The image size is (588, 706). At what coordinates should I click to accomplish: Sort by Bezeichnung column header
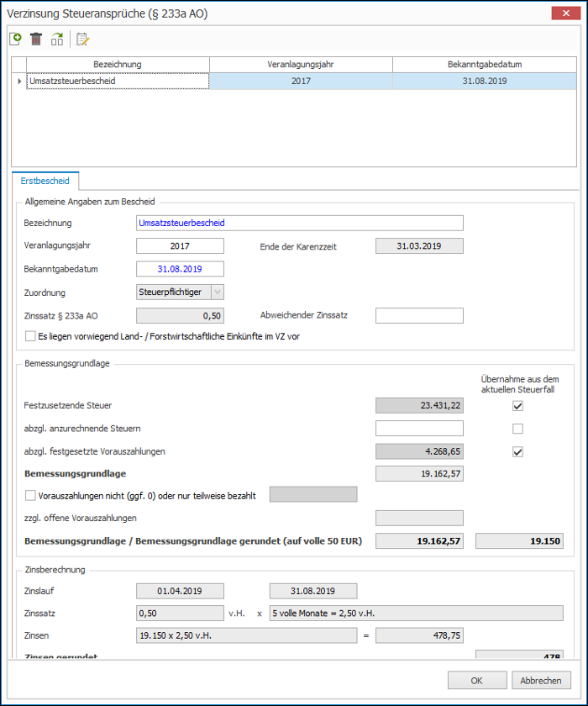tap(118, 65)
